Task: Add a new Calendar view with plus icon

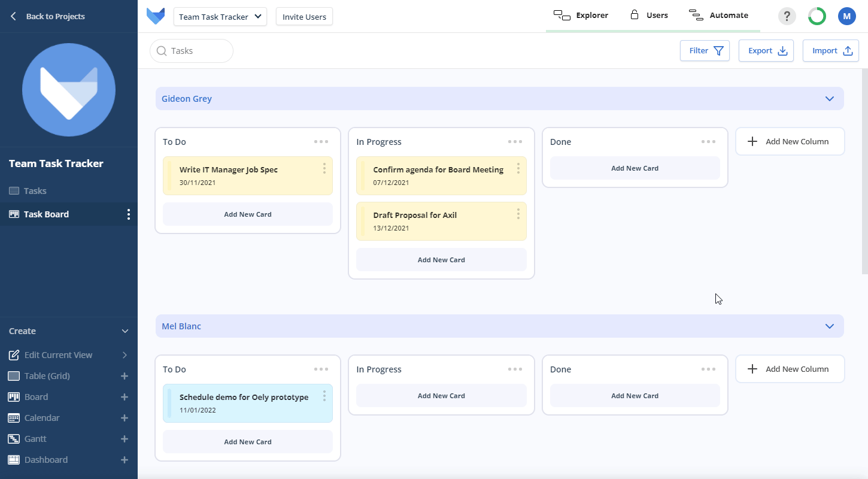Action: pyautogui.click(x=125, y=418)
